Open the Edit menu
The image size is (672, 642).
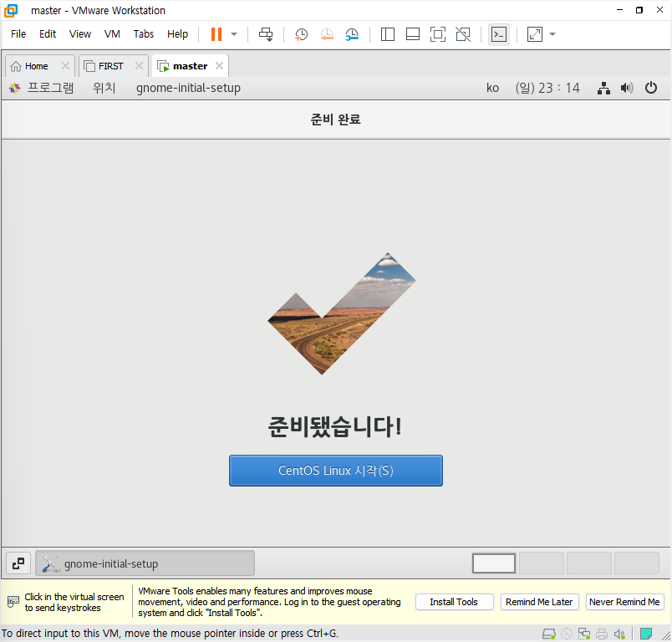coord(48,34)
